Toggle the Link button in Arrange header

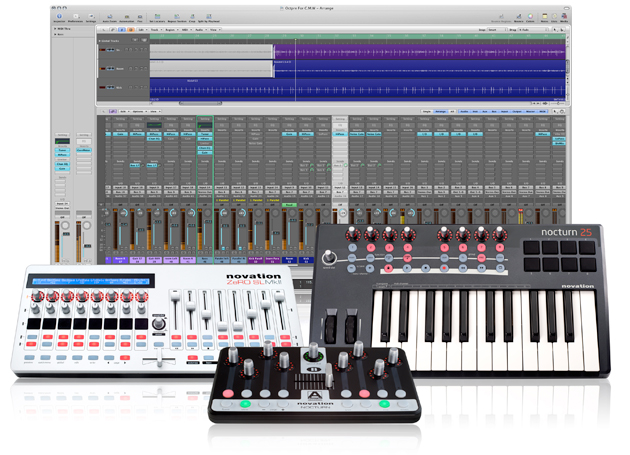click(x=113, y=30)
